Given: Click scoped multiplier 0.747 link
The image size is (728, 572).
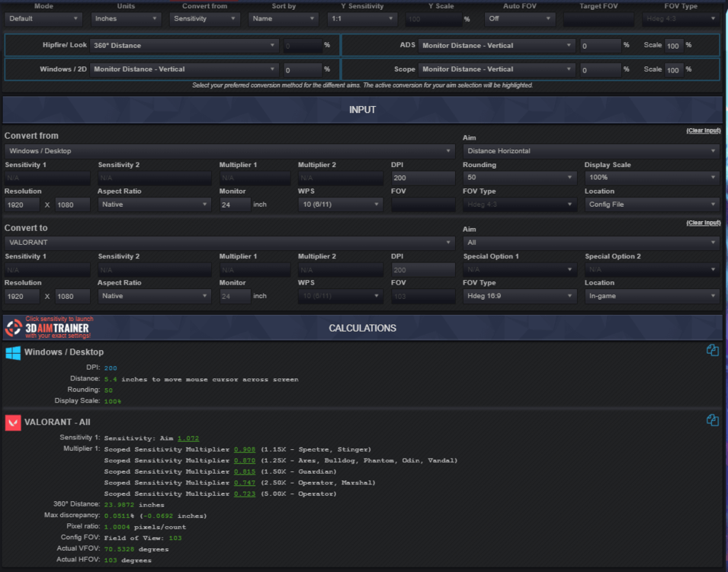Looking at the screenshot, I should [x=245, y=483].
